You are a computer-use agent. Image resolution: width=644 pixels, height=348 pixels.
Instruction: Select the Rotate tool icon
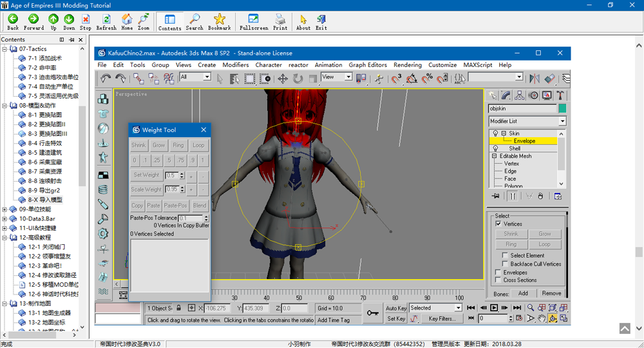point(298,79)
